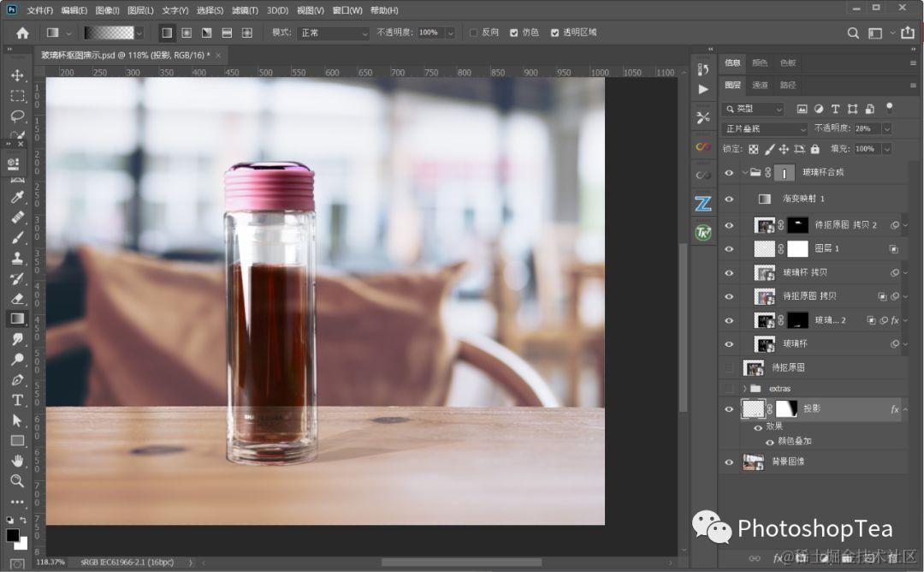Image resolution: width=924 pixels, height=572 pixels.
Task: Open the History panel icon
Action: tap(703, 69)
